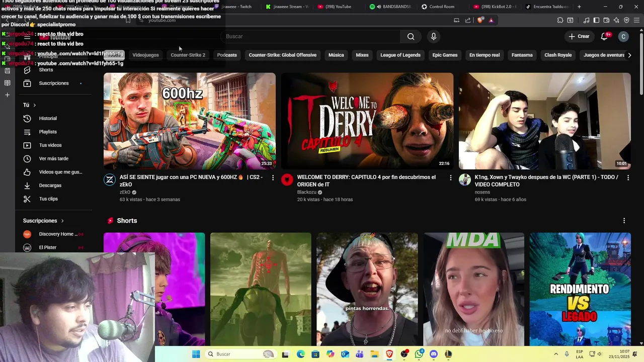This screenshot has height=362, width=644.
Task: Open the Leo AI sparkle icon
Action: click(x=616, y=20)
